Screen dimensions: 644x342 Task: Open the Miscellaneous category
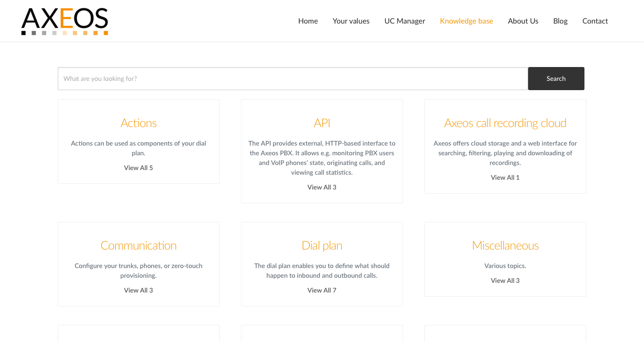click(x=505, y=245)
